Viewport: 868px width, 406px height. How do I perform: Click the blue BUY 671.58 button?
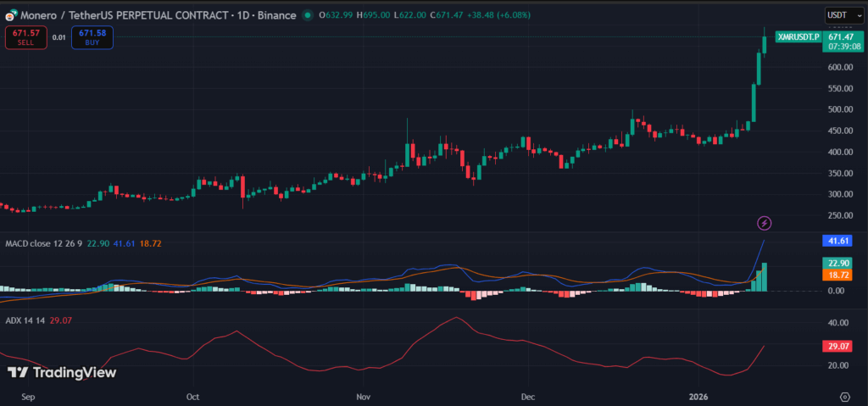(92, 36)
